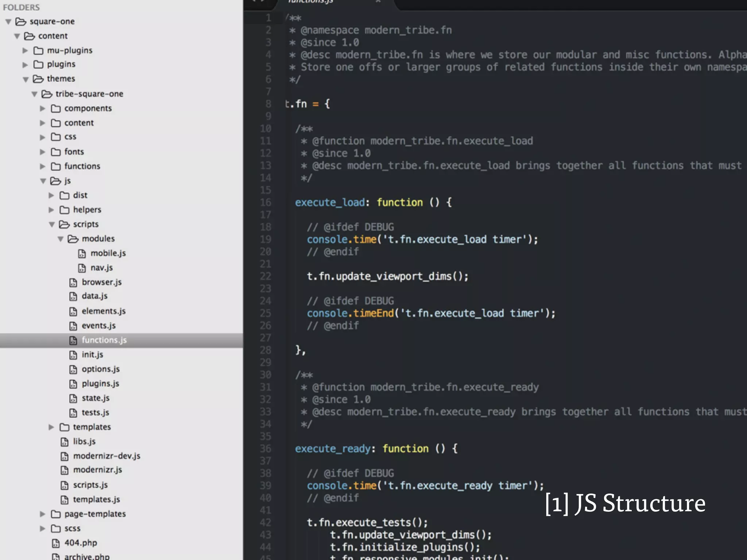The width and height of the screenshot is (747, 560).
Task: Click the console.timeEnd call on line 25
Action: point(431,314)
